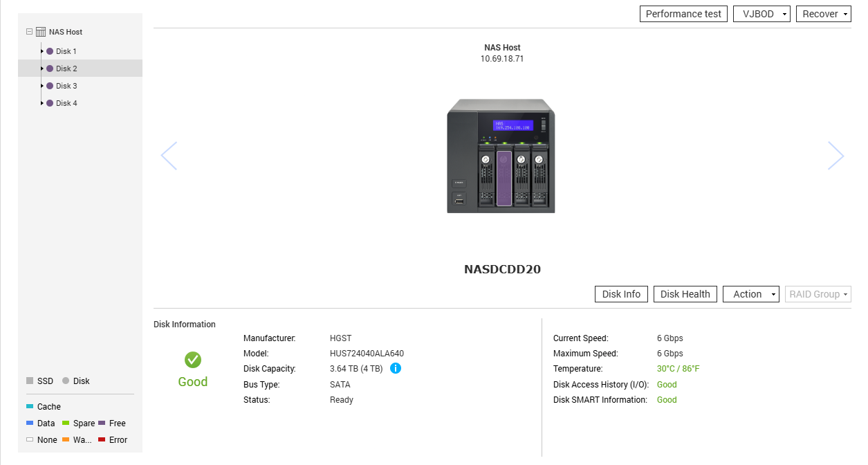Open the info icon beside Disk Capacity

(395, 368)
